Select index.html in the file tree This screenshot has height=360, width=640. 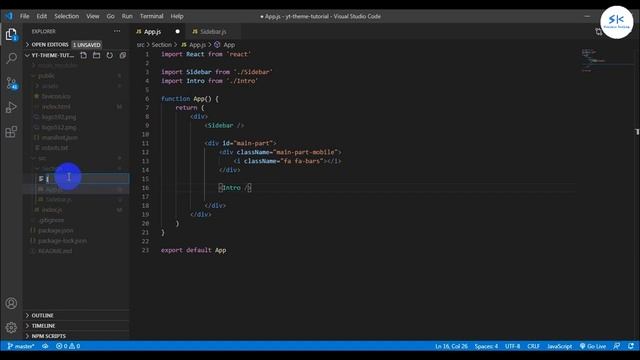(56, 107)
